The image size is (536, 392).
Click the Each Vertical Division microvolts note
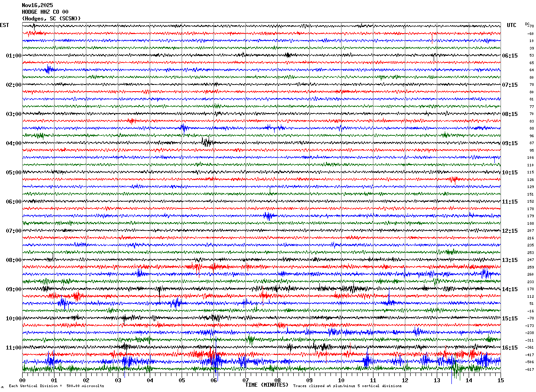[56, 386]
